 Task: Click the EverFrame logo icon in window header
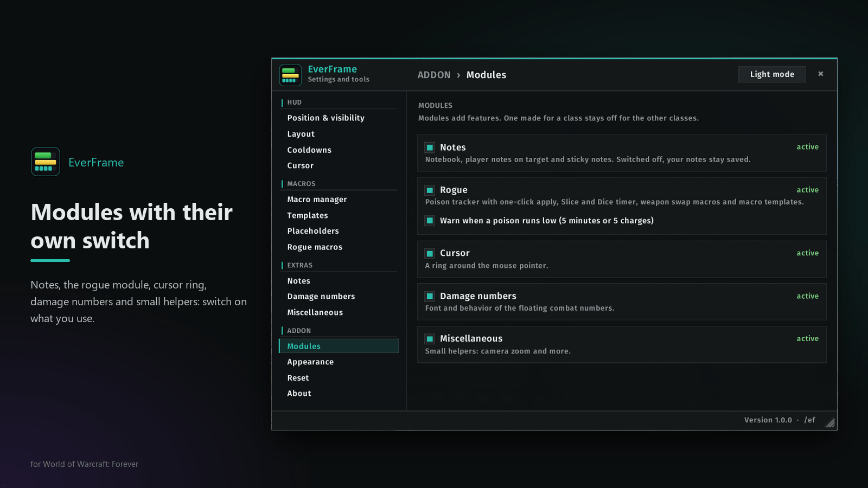pyautogui.click(x=290, y=75)
